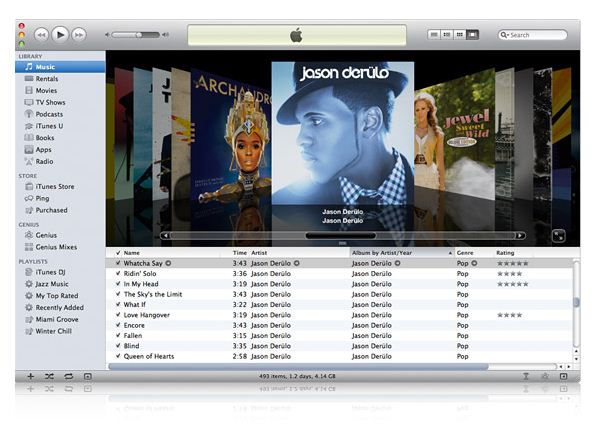This screenshot has height=437, width=601.
Task: Play the current track
Action: pyautogui.click(x=60, y=35)
